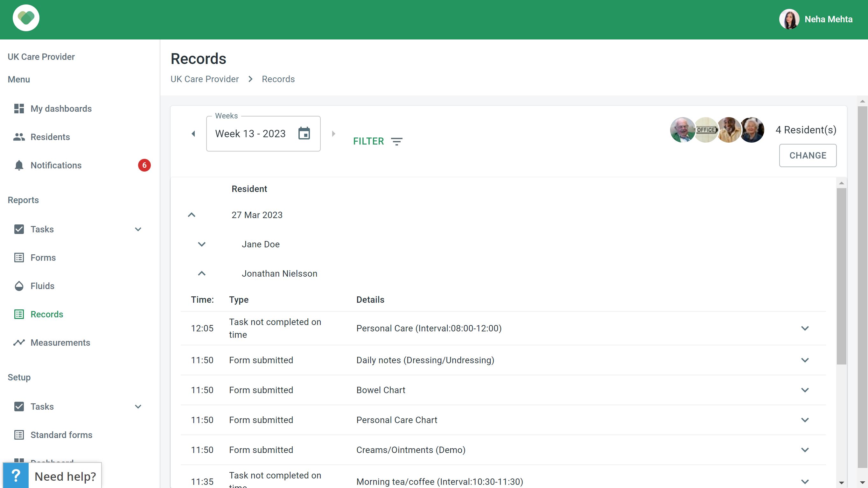Screen dimensions: 868x488
Task: Click the Need help question mark icon
Action: point(16,476)
